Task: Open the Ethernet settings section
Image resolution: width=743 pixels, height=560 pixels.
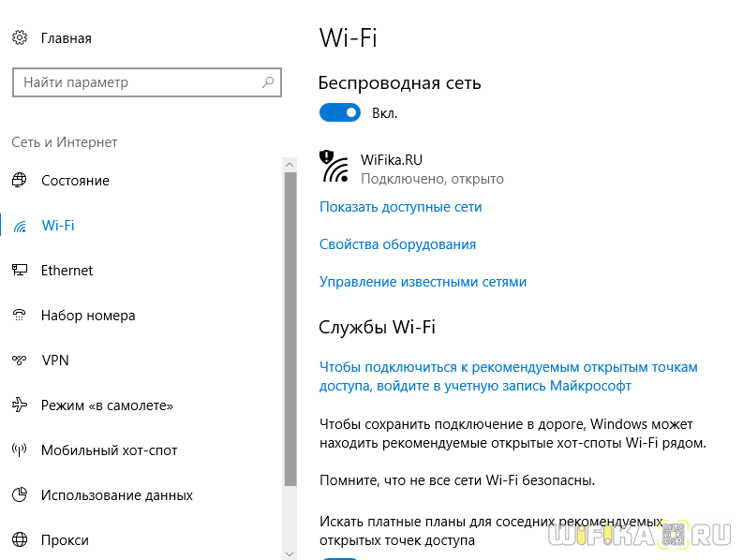Action: click(x=67, y=271)
